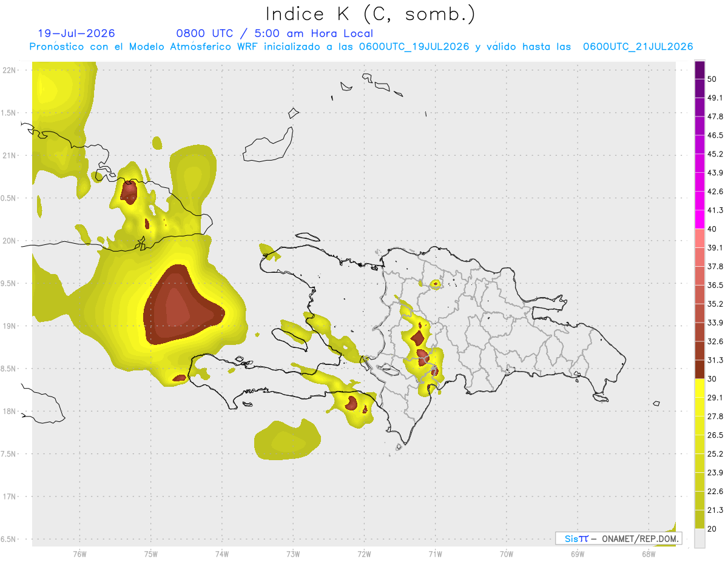
Task: Select the olive band between 20 and 21.3
Action: coord(699,519)
